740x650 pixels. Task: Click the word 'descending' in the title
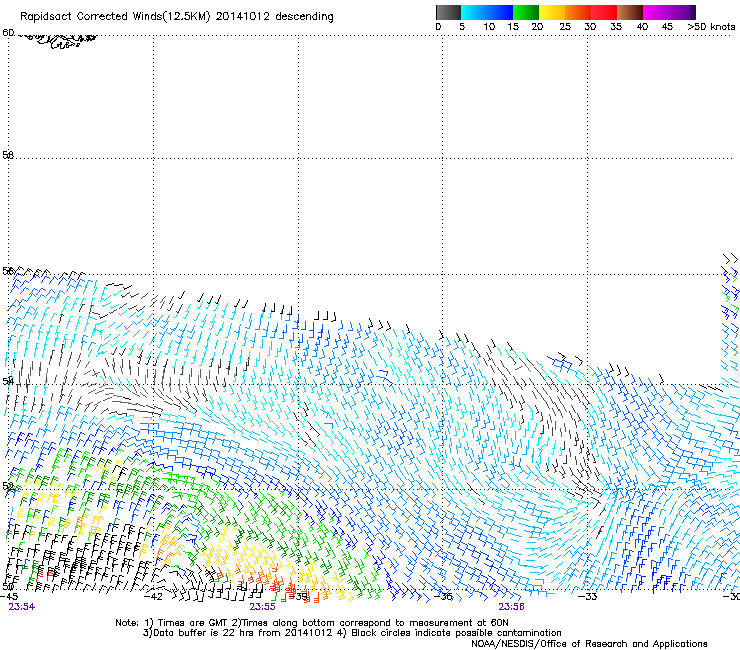coord(304,17)
